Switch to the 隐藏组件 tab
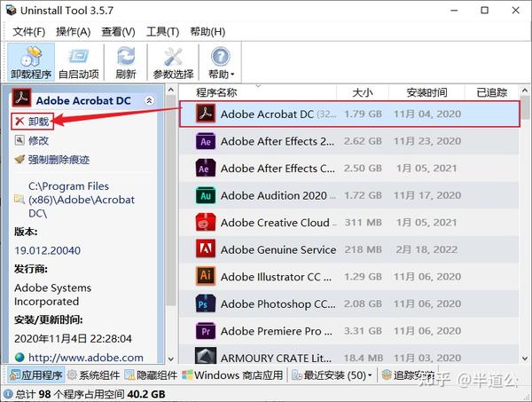Viewport: 532px width, 402px height. [x=151, y=375]
